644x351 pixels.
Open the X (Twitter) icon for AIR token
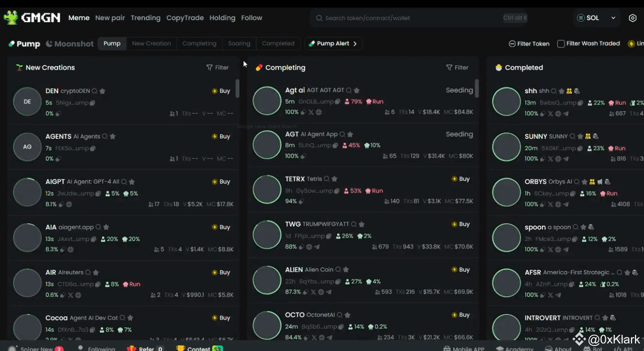click(x=70, y=295)
